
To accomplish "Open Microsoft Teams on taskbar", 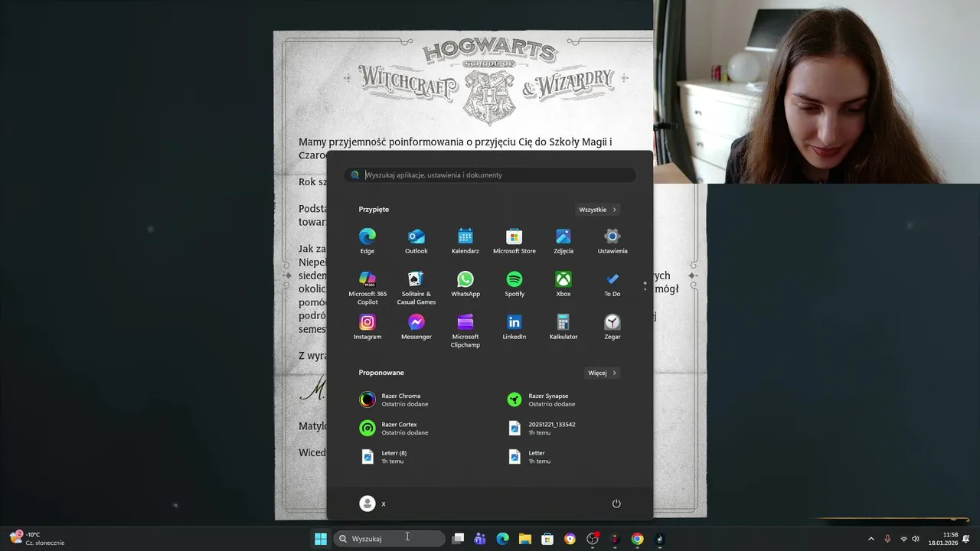I will 480,539.
